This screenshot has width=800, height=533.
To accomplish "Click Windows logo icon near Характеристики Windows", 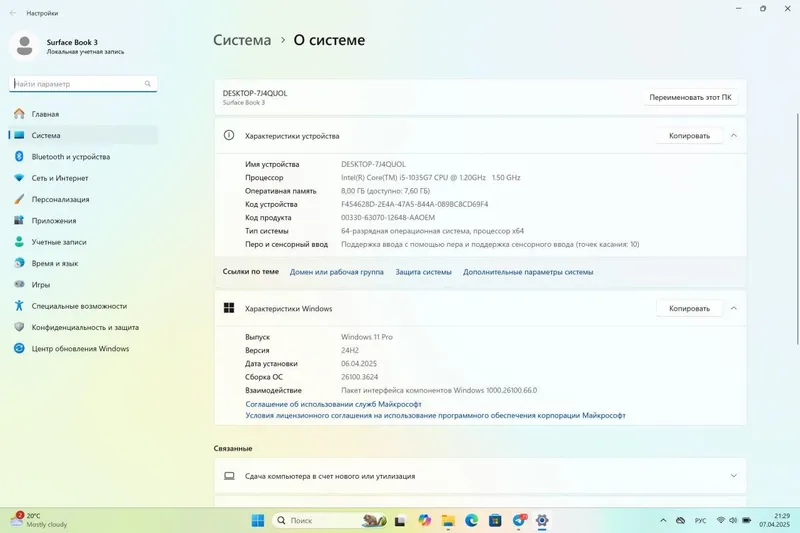I will [229, 308].
